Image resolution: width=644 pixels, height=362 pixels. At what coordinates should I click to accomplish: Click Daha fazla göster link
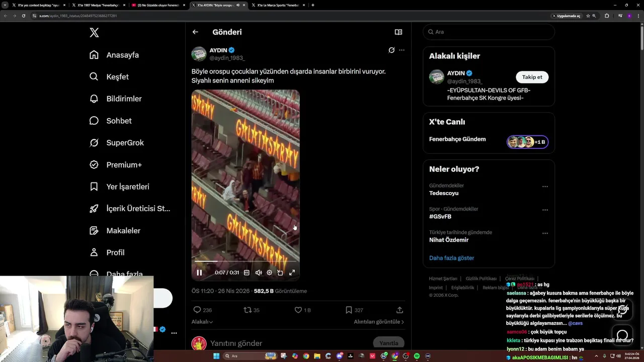[451, 258]
